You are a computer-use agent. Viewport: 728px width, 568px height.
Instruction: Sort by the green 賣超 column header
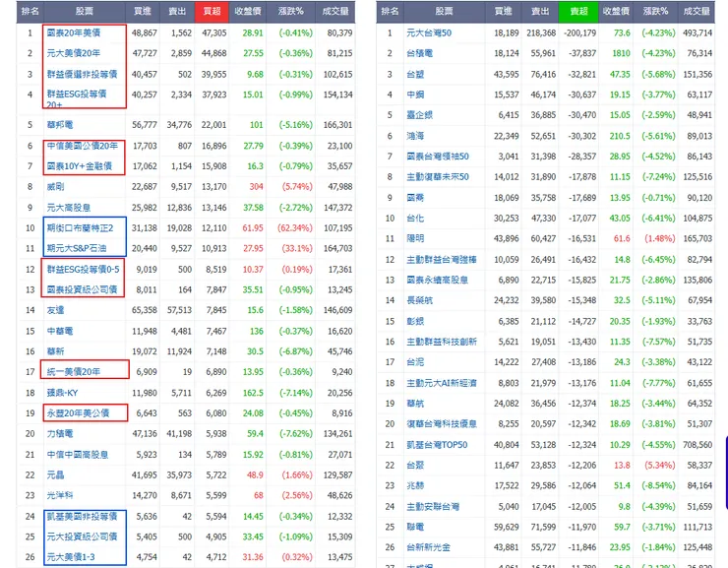pos(578,11)
